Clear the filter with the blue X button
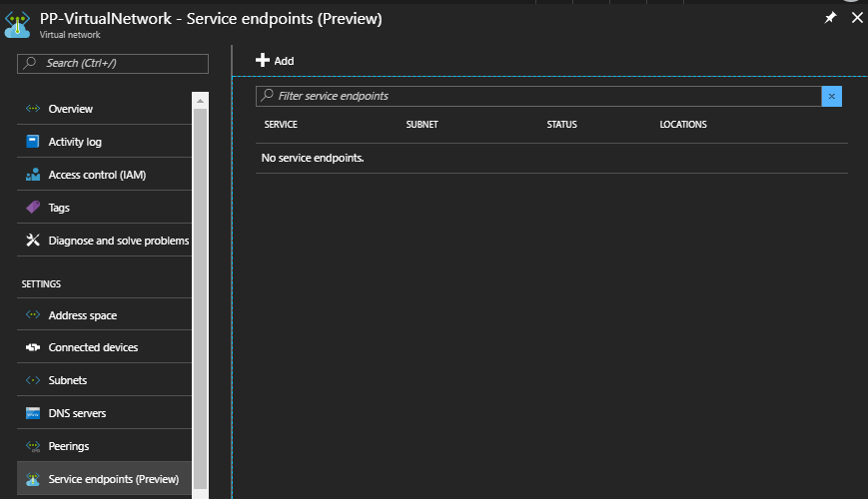The width and height of the screenshot is (868, 499). click(831, 96)
